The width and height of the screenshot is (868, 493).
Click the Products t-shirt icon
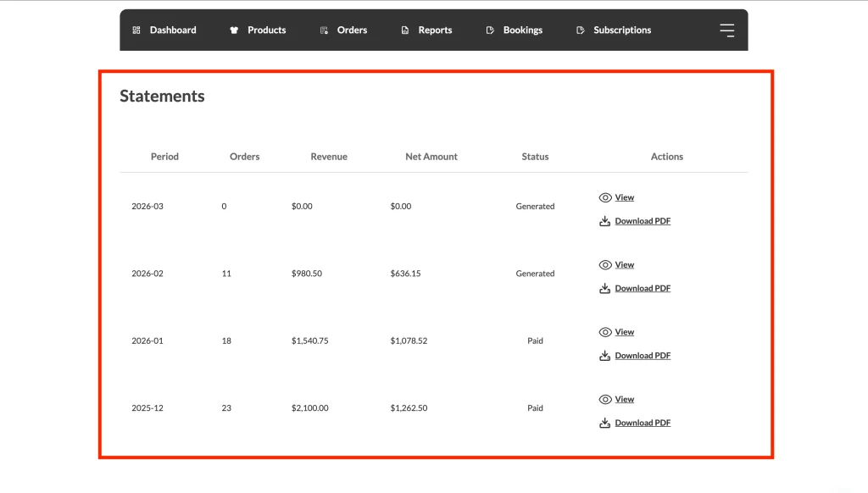(234, 30)
